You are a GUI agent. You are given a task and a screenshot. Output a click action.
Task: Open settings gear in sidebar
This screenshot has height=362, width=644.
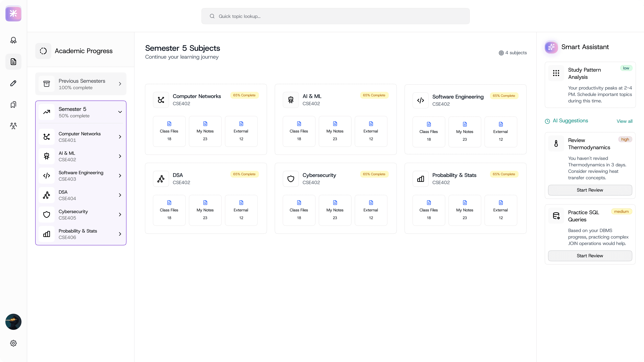pyautogui.click(x=13, y=343)
